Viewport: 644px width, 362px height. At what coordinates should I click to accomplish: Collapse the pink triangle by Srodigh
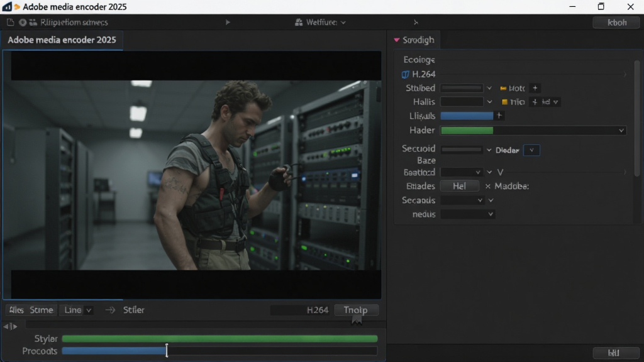pyautogui.click(x=396, y=40)
